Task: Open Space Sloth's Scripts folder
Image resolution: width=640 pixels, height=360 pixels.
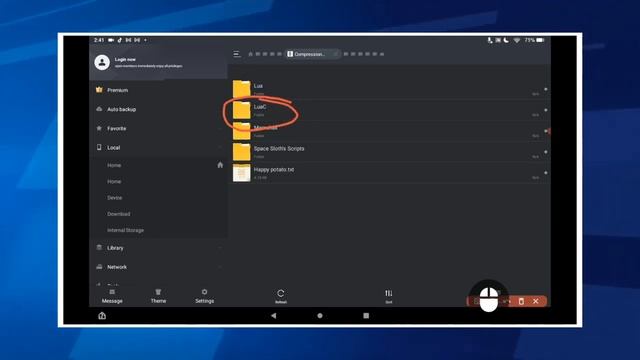Action: pos(390,151)
